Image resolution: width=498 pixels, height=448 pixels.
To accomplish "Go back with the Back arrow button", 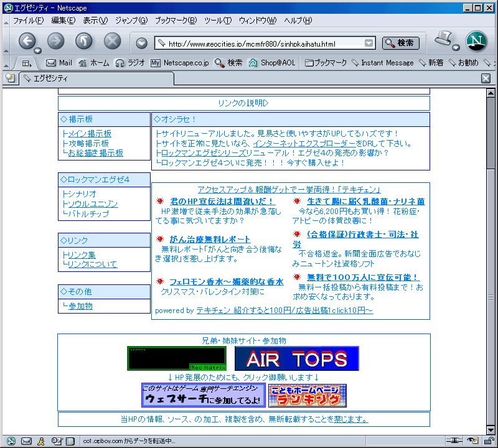I will [x=27, y=41].
